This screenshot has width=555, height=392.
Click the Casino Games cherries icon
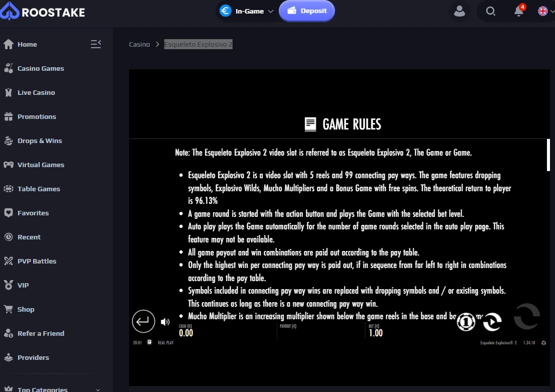tap(9, 68)
